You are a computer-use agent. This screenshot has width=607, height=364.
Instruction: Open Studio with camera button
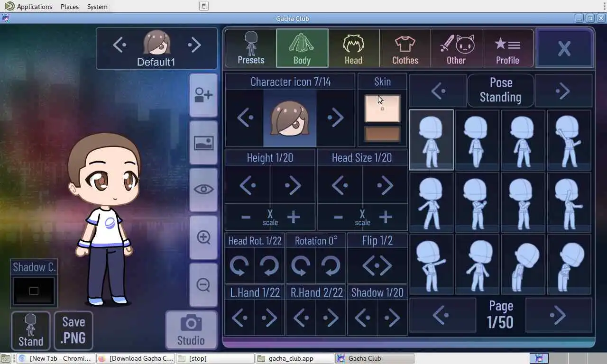(x=191, y=330)
